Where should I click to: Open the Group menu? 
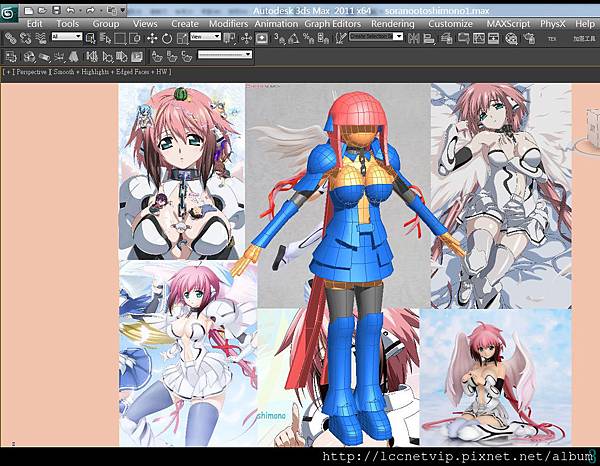pos(106,24)
